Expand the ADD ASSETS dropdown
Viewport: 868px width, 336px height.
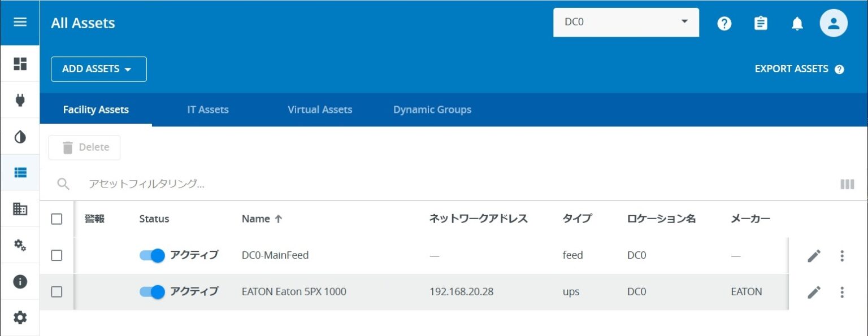98,69
